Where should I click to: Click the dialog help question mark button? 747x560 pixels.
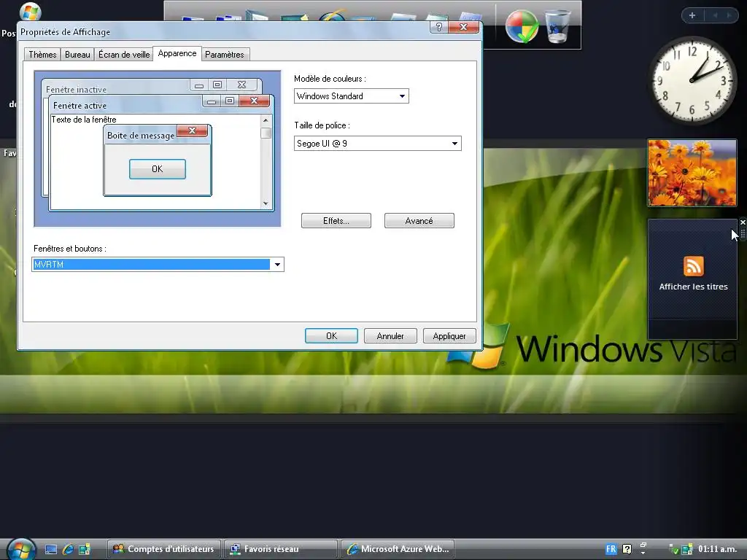pos(438,27)
